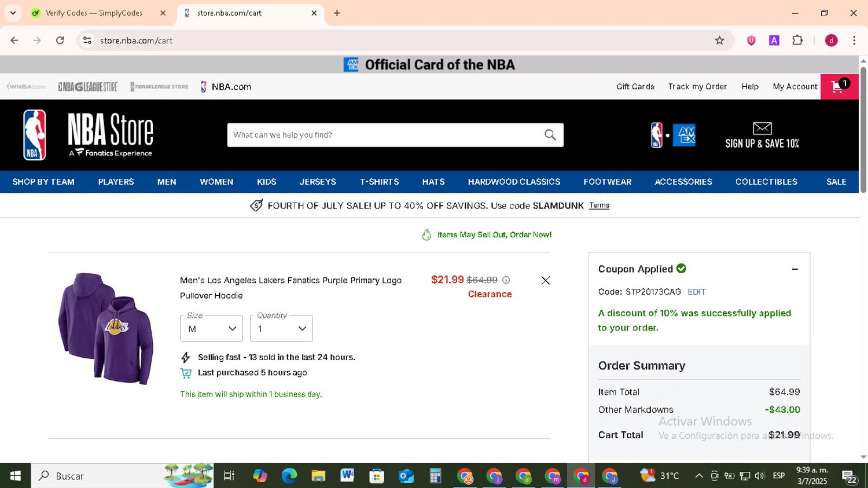Screen dimensions: 868x488
Task: Click the Windows taskbar search box
Action: [123, 476]
